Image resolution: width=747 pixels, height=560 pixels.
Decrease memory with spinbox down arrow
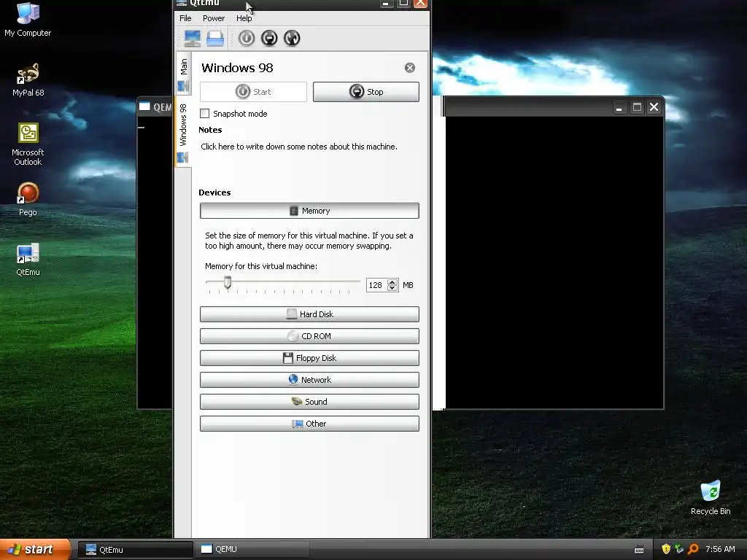(392, 288)
